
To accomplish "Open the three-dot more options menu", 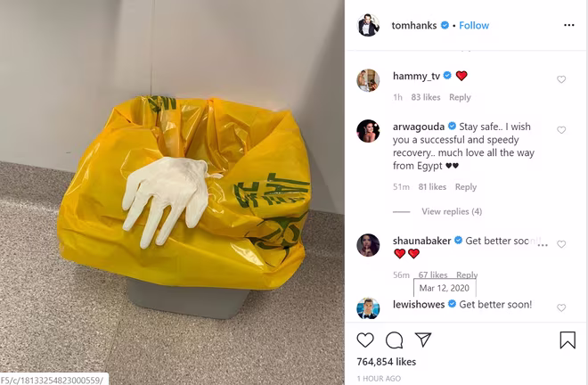I will (x=569, y=25).
